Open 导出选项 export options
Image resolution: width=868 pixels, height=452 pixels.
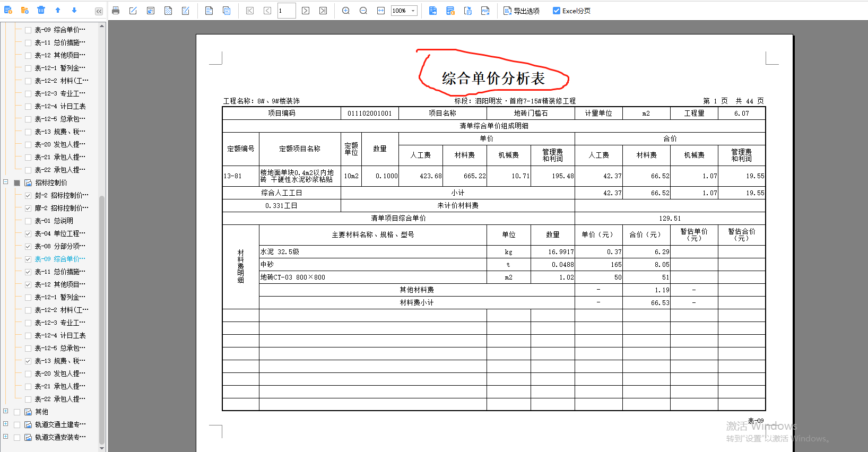coord(522,11)
